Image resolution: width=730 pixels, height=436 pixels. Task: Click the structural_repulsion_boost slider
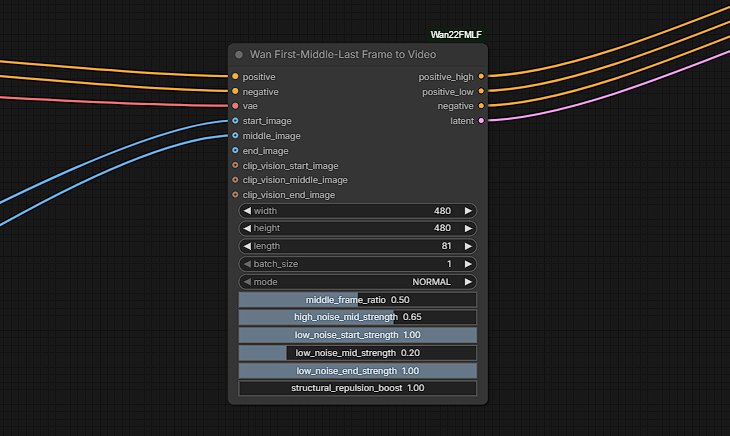pyautogui.click(x=358, y=388)
